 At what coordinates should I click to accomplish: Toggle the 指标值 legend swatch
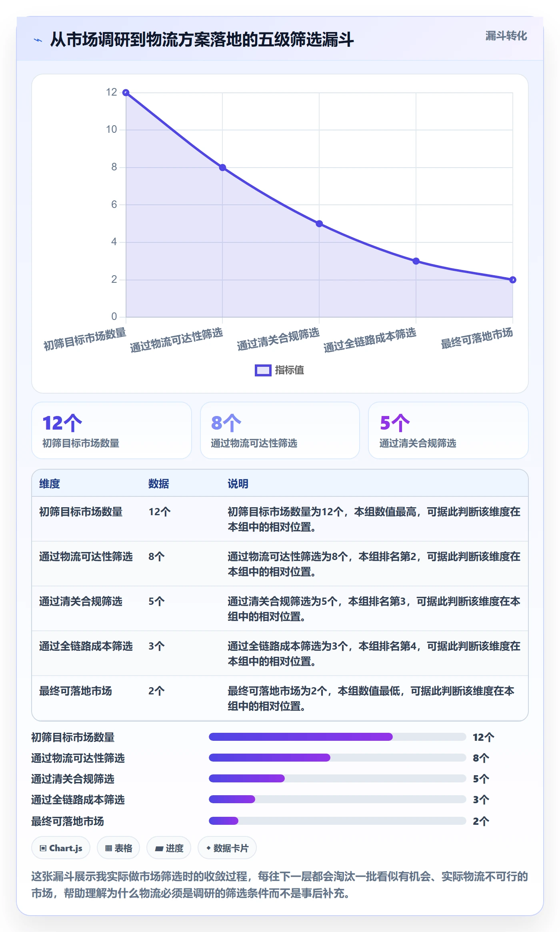pyautogui.click(x=263, y=370)
